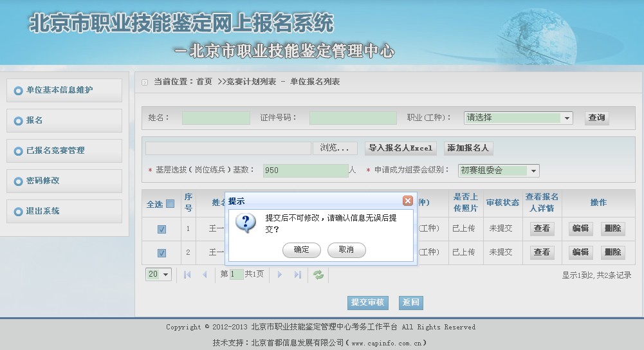Go to first page arrow icon

pos(187,275)
